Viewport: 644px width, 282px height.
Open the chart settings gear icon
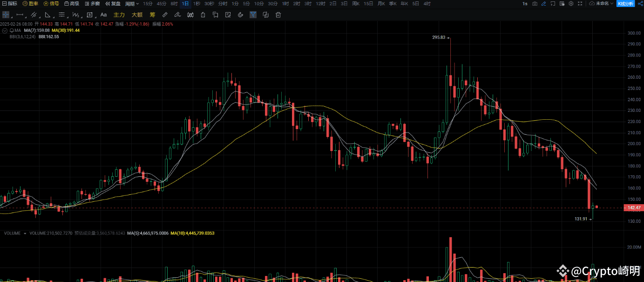pyautogui.click(x=570, y=4)
